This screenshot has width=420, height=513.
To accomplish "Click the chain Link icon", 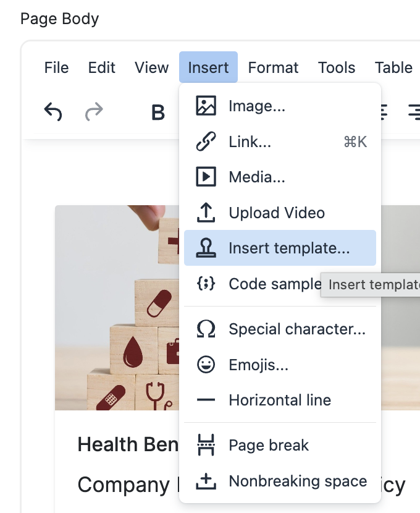I will click(206, 142).
